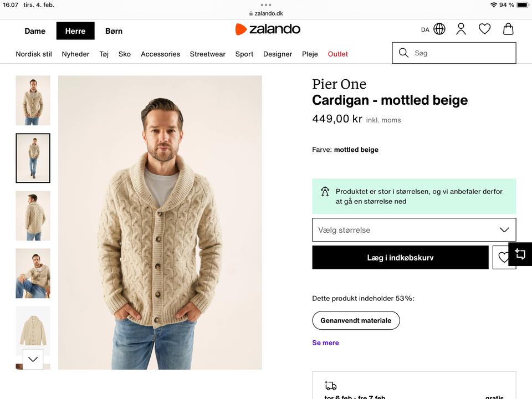Viewport: 532px width, 399px height.
Task: Click the floating screenshot crop icon
Action: point(520,254)
